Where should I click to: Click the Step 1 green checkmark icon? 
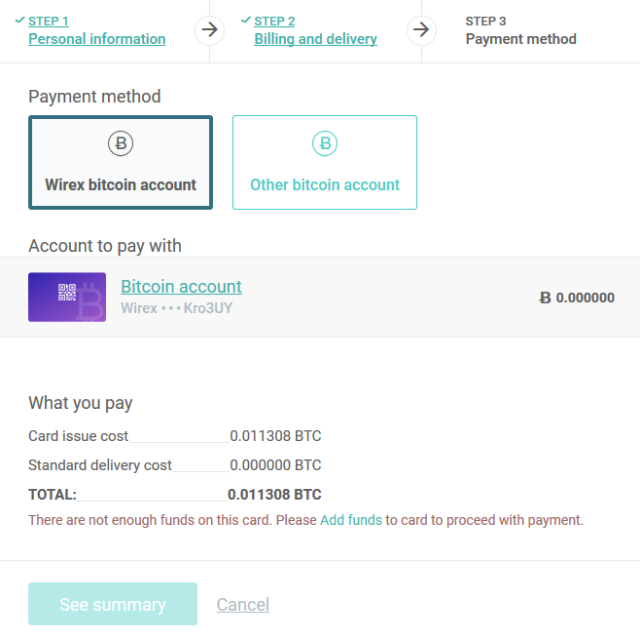tap(20, 20)
